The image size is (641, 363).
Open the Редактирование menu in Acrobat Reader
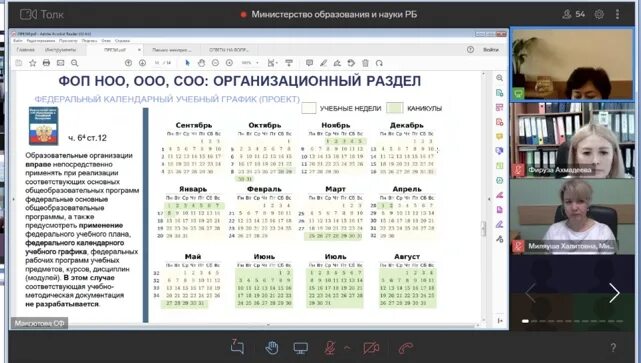[40, 41]
